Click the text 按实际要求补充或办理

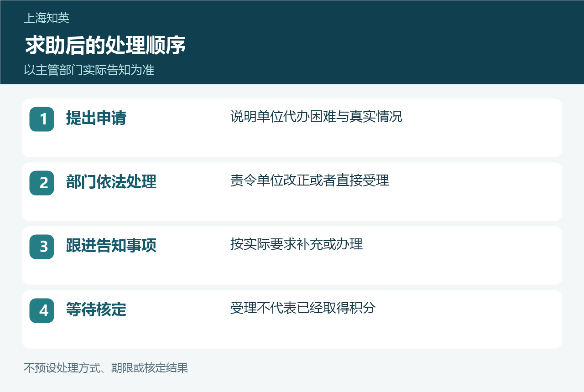coord(297,244)
